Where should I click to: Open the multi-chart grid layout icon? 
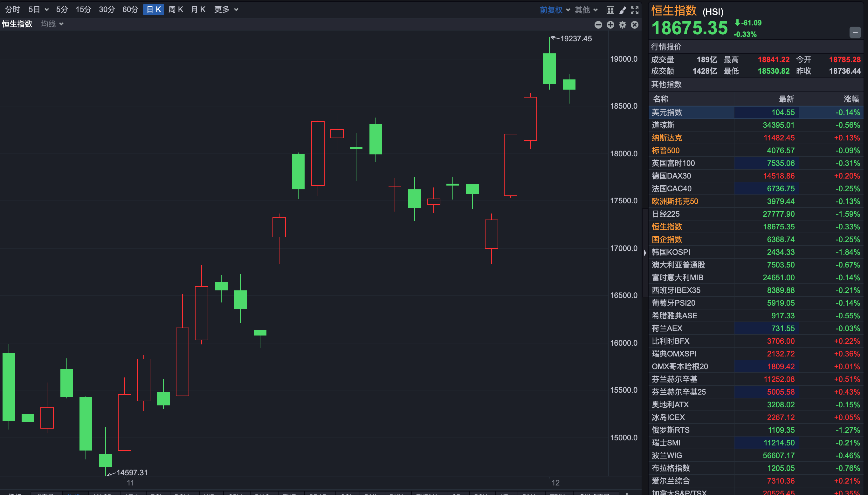point(610,10)
